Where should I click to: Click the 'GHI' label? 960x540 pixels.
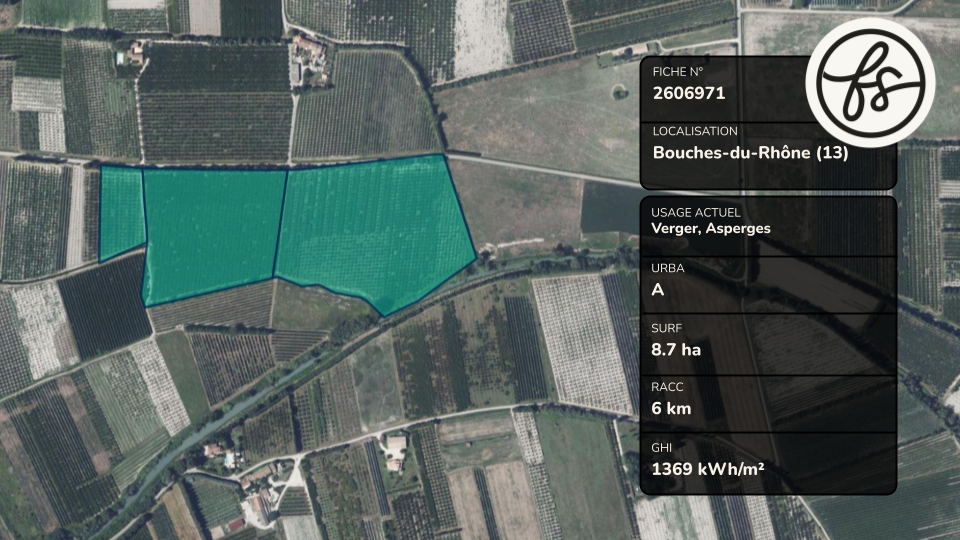[x=661, y=448]
